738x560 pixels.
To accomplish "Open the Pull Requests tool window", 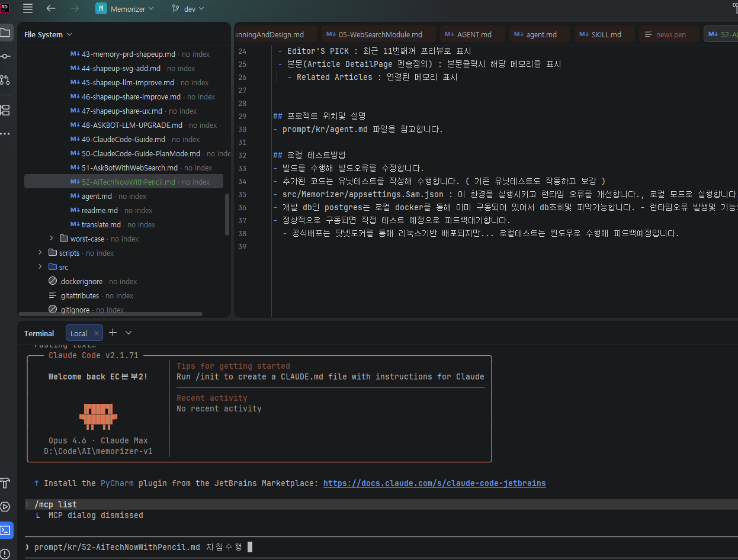I will (x=5, y=80).
